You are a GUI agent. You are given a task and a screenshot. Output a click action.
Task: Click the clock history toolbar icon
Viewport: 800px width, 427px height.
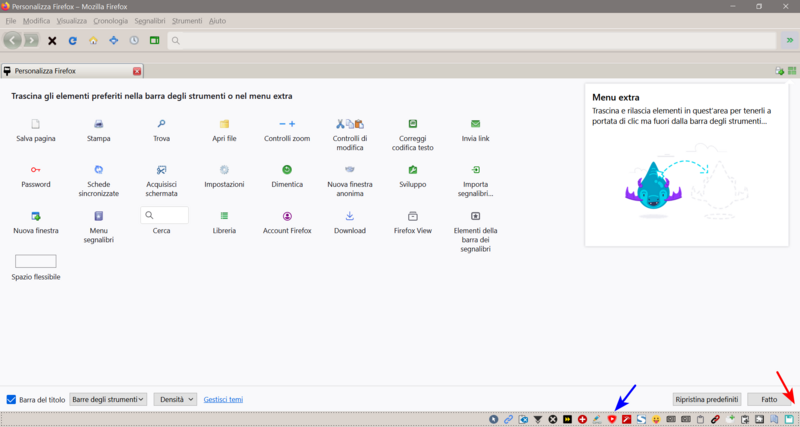point(134,40)
